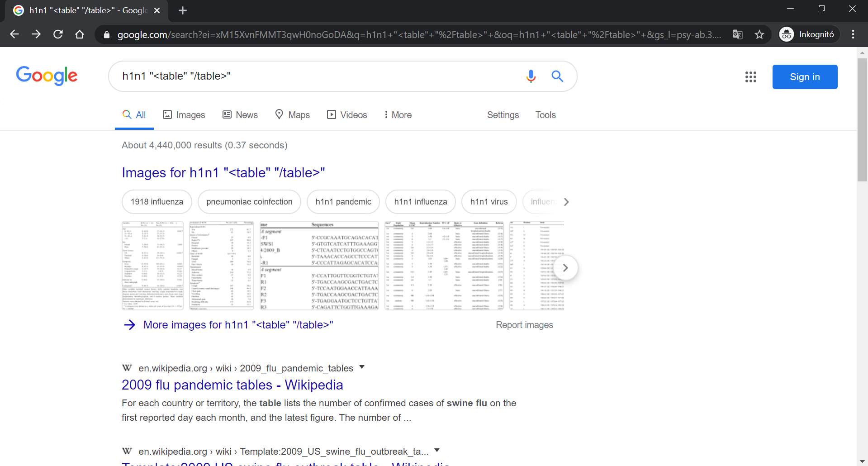Viewport: 868px width, 466px height.
Task: Select the 'h1n1 influenza' chip
Action: [421, 202]
